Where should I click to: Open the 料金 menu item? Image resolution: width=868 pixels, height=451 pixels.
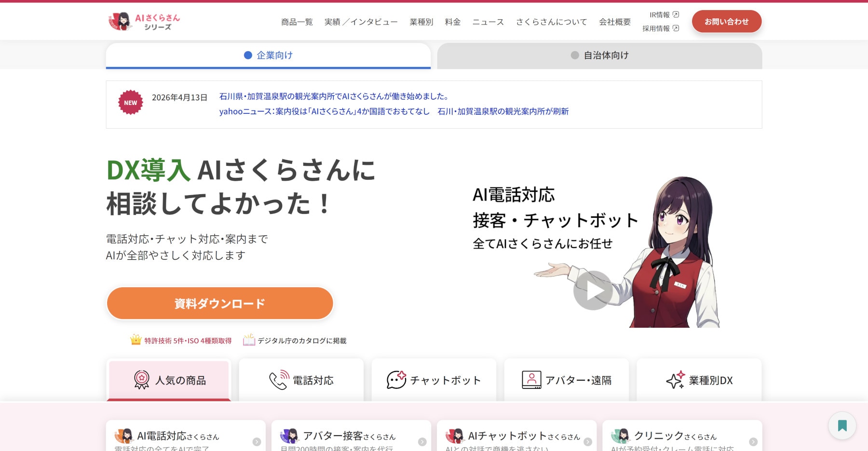pos(452,22)
